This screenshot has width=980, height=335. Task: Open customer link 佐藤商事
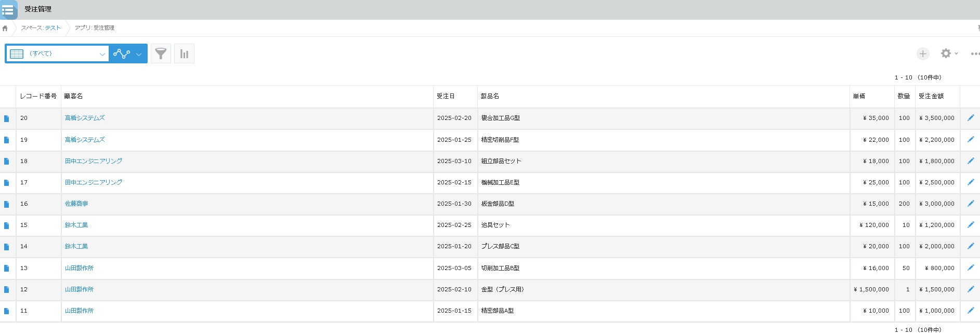(x=76, y=204)
